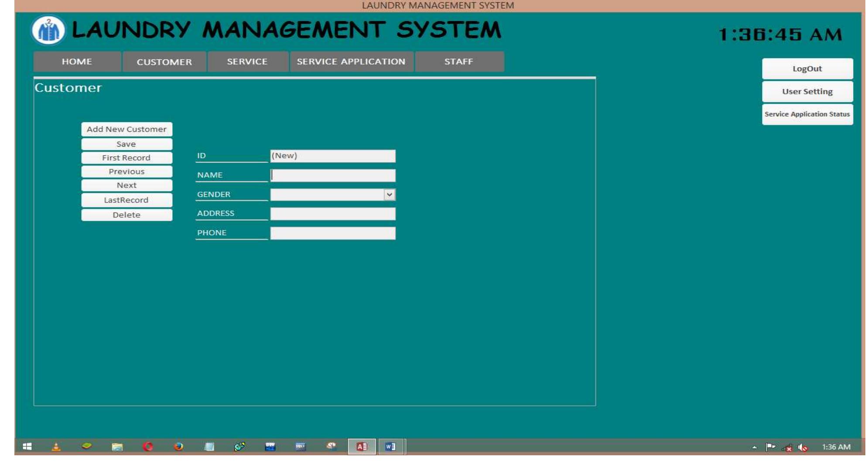This screenshot has height=464, width=868.
Task: Open the GENDER combo box field
Action: coord(332,195)
